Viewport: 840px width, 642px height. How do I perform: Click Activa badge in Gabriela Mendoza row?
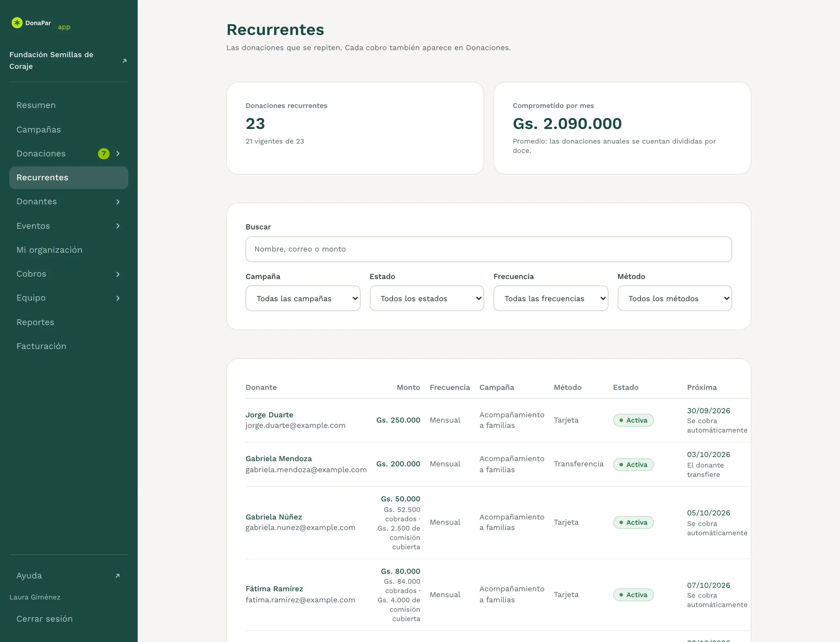click(633, 465)
